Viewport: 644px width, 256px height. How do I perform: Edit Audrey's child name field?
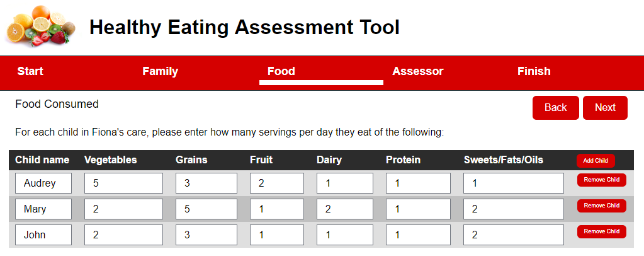click(43, 183)
